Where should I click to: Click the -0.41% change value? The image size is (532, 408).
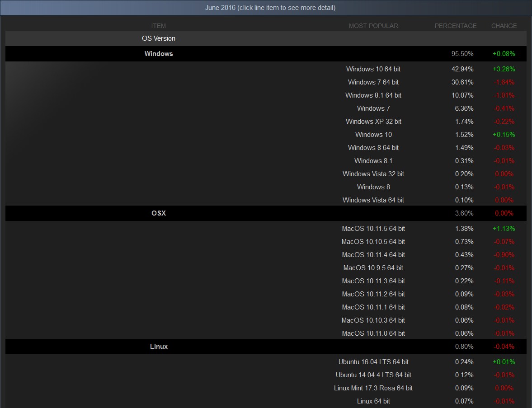(504, 108)
